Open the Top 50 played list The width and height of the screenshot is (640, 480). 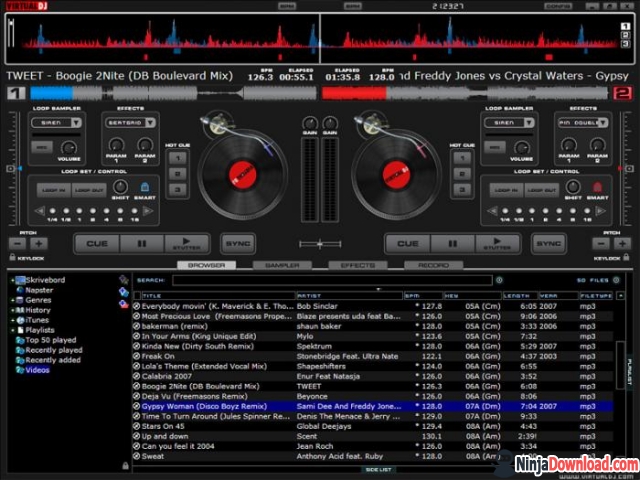[x=51, y=340]
